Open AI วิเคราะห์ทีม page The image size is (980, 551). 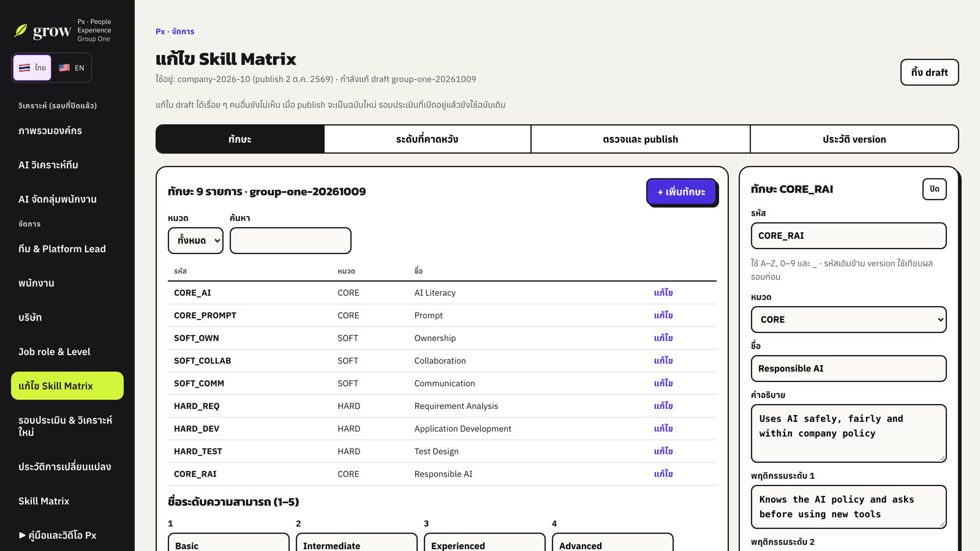pos(67,165)
